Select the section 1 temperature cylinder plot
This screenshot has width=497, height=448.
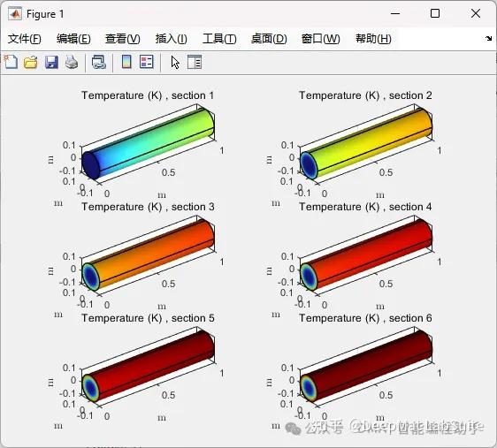tap(149, 144)
